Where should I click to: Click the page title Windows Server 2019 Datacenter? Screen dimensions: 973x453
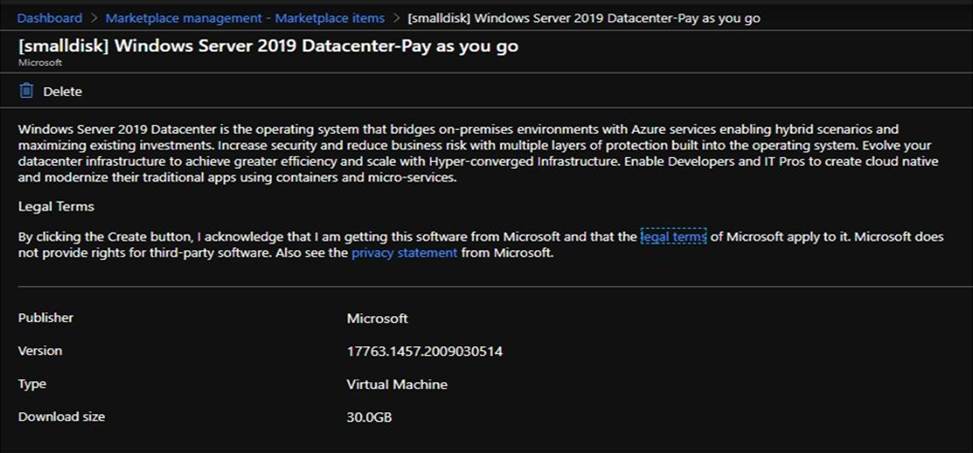coord(268,47)
